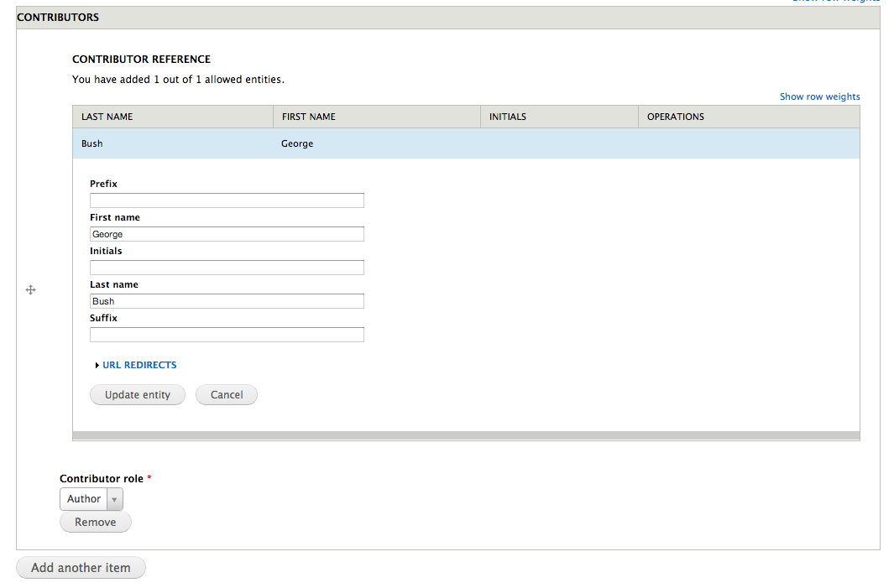
Task: Click the allowed entities status text
Action: coord(178,79)
